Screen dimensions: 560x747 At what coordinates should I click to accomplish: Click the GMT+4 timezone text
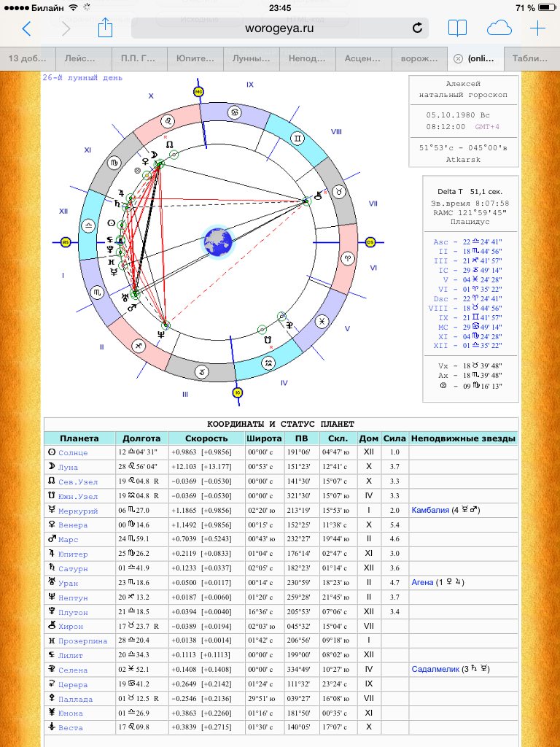point(486,127)
